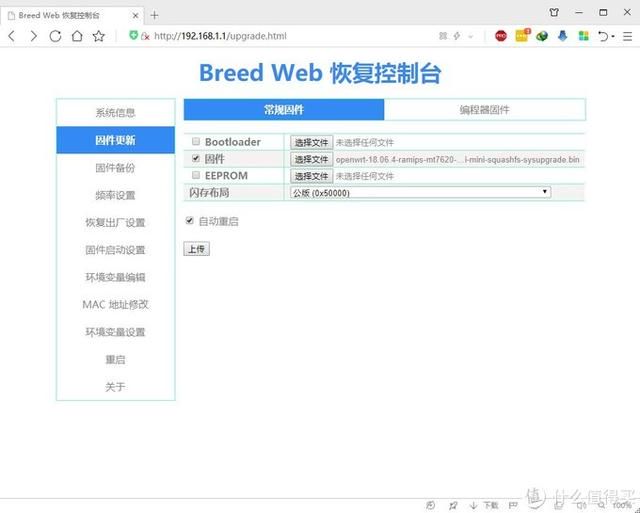This screenshot has width=640, height=513.
Task: Open 恢复出厂设置 in sidebar
Action: pyautogui.click(x=116, y=222)
